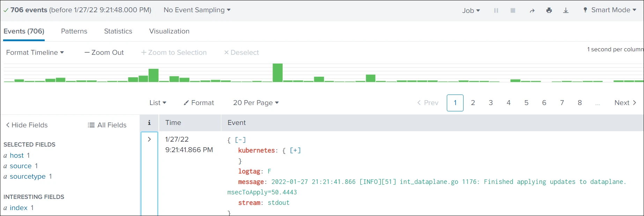This screenshot has width=644, height=216.
Task: Switch to Events (706) tab
Action: [x=24, y=31]
